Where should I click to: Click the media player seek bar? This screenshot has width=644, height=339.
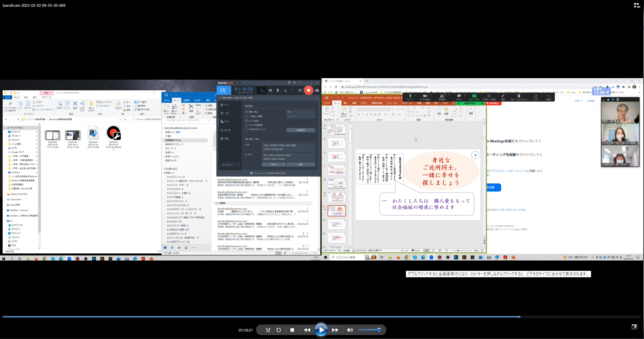[x=321, y=317]
